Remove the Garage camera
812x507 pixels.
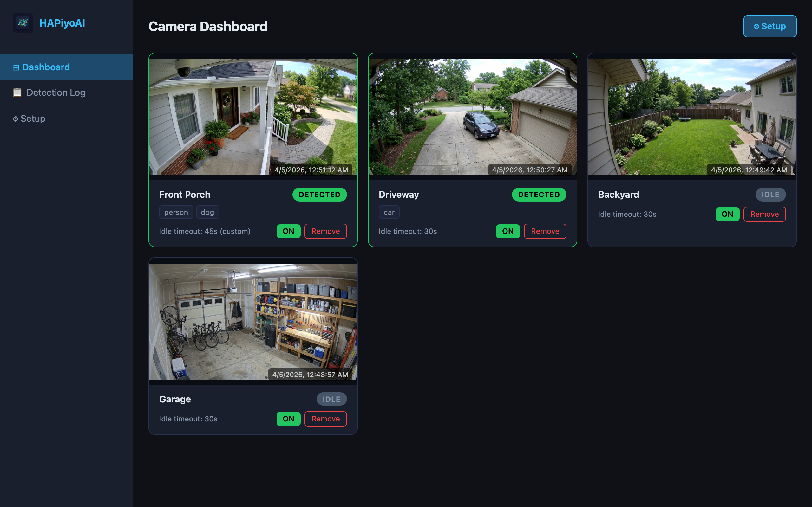325,419
